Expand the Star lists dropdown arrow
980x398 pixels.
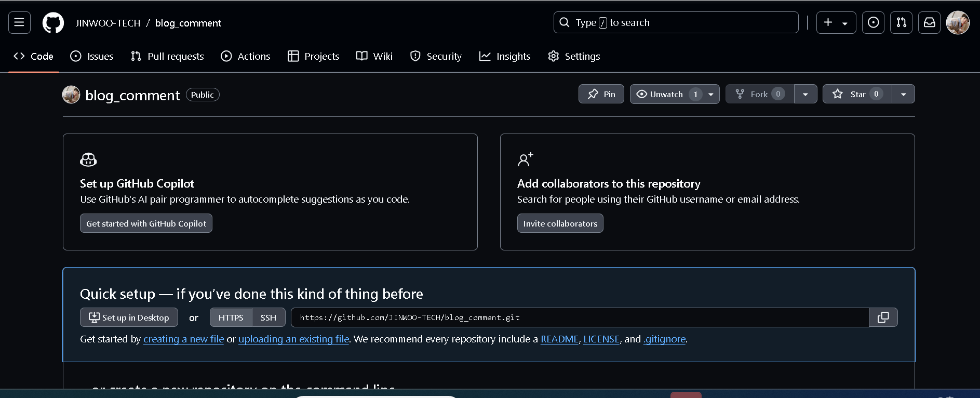(x=904, y=94)
